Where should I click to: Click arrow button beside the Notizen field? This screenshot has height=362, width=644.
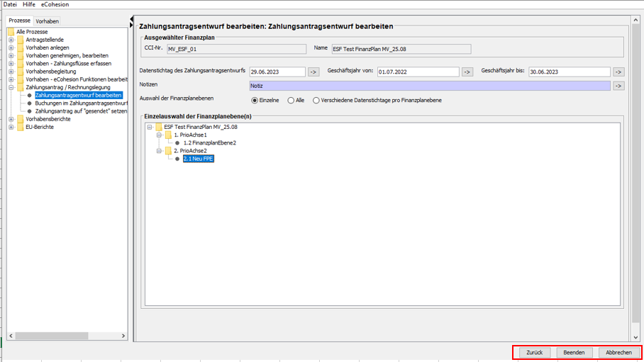(x=618, y=86)
